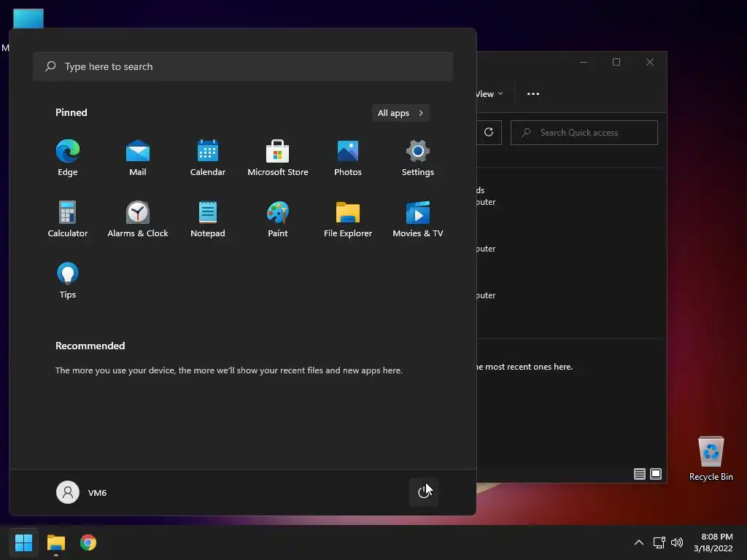Open the clock and date panel
The height and width of the screenshot is (560, 747).
tap(713, 542)
